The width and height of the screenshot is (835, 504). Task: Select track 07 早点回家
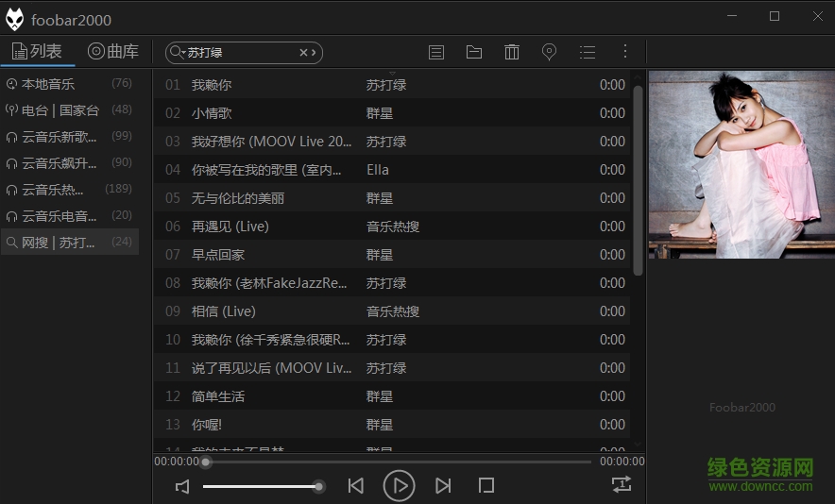[x=392, y=255]
